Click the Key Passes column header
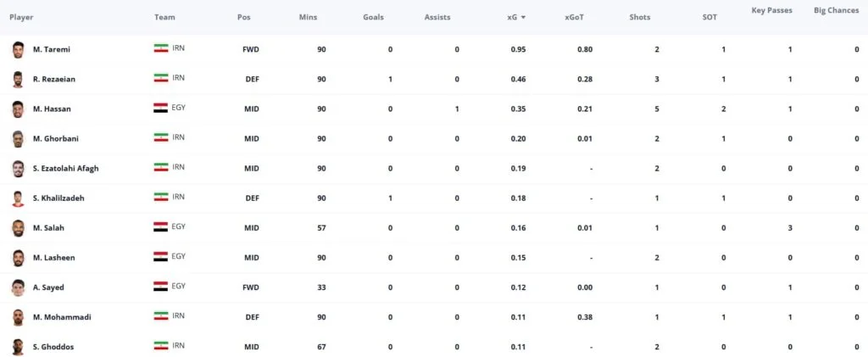This screenshot has width=868, height=357. (x=771, y=10)
